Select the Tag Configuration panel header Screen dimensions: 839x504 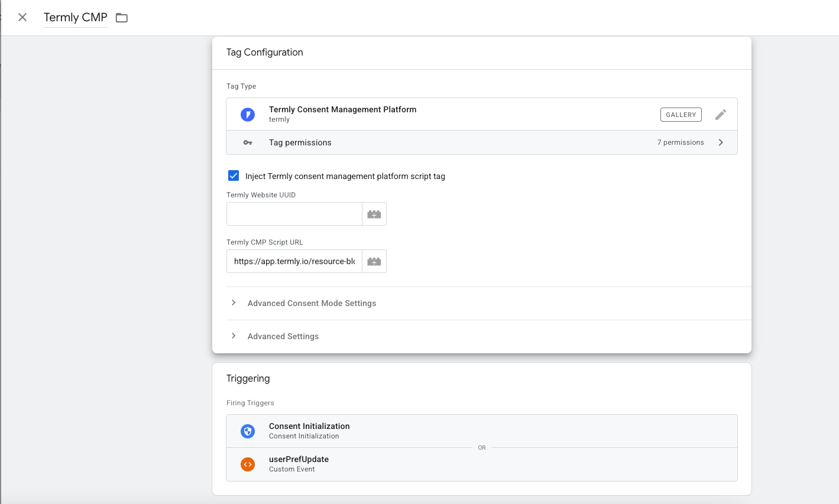tap(265, 52)
